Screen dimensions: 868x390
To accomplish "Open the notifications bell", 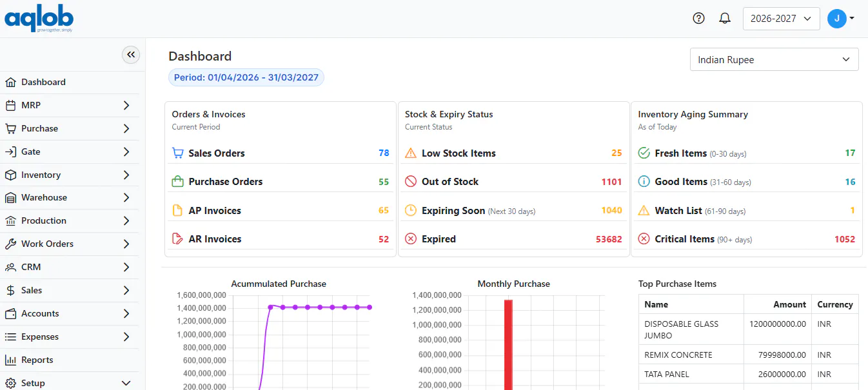I will (725, 18).
